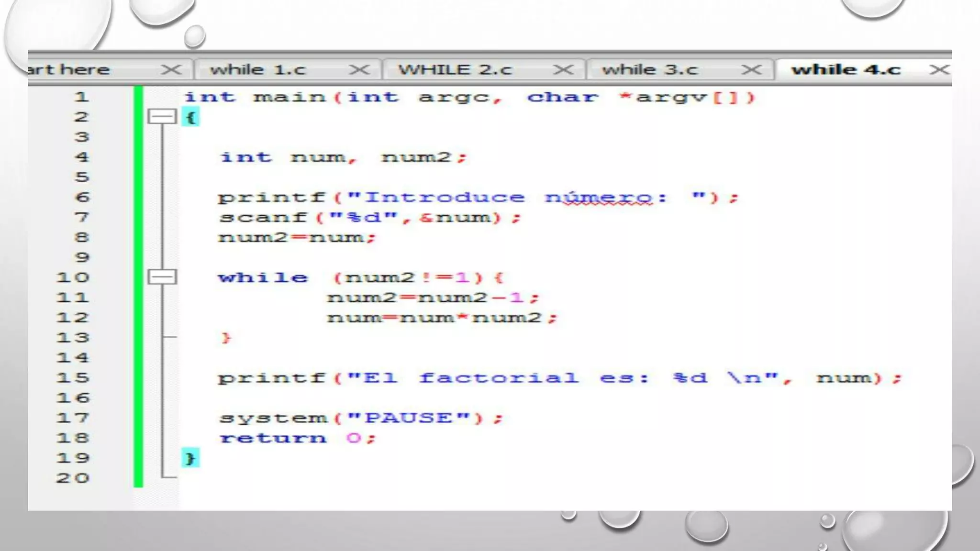Switch to the while 1.c tab

pos(257,70)
